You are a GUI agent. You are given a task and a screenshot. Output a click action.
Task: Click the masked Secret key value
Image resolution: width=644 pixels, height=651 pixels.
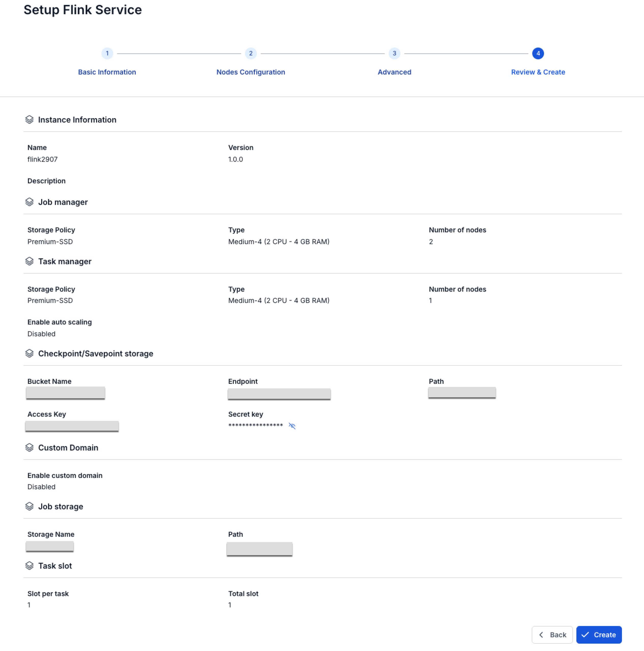256,426
